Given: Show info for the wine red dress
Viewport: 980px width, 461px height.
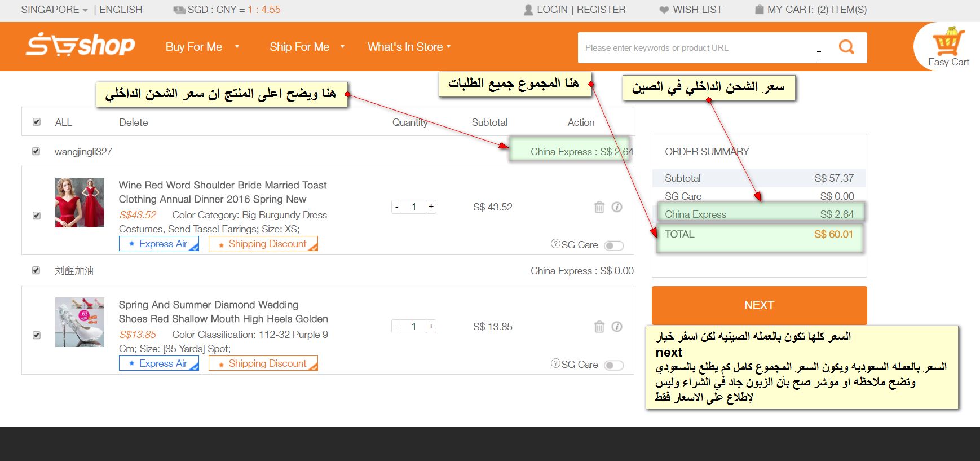Looking at the screenshot, I should tap(617, 207).
